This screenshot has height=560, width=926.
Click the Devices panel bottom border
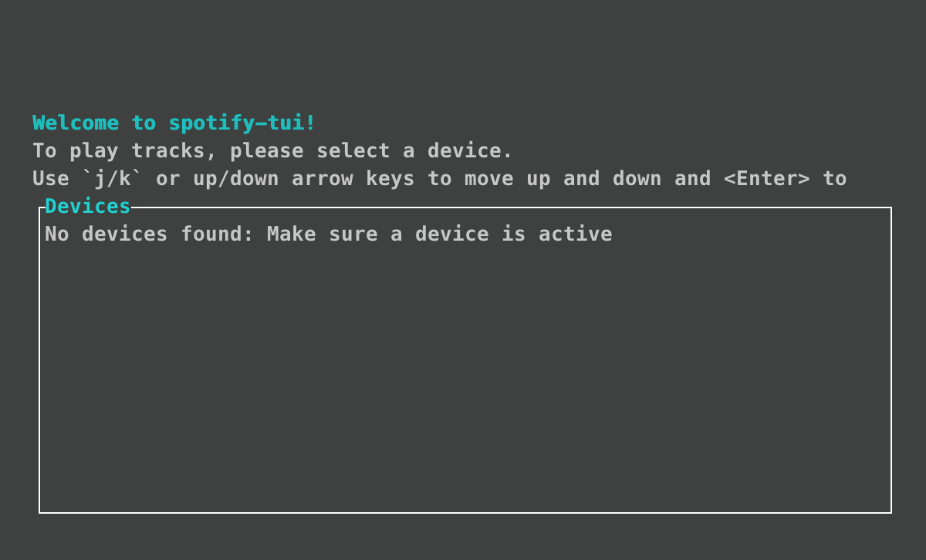pos(463,510)
